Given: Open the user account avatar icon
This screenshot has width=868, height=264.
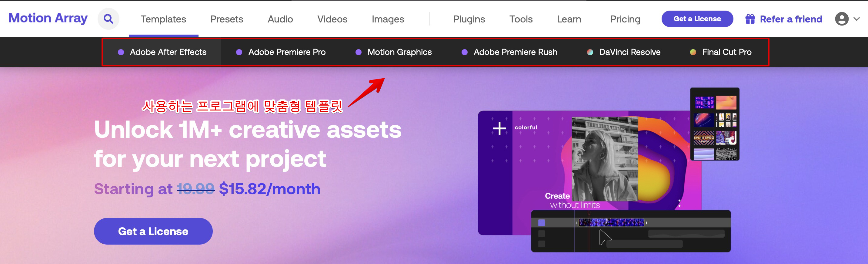Looking at the screenshot, I should [x=841, y=19].
